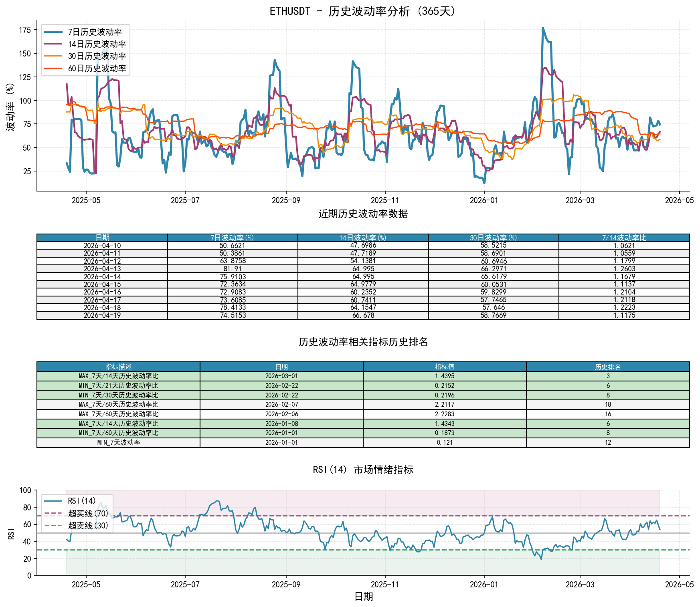Select the 30日历史波动率 legend label
Image resolution: width=700 pixels, height=607 pixels.
(x=97, y=56)
